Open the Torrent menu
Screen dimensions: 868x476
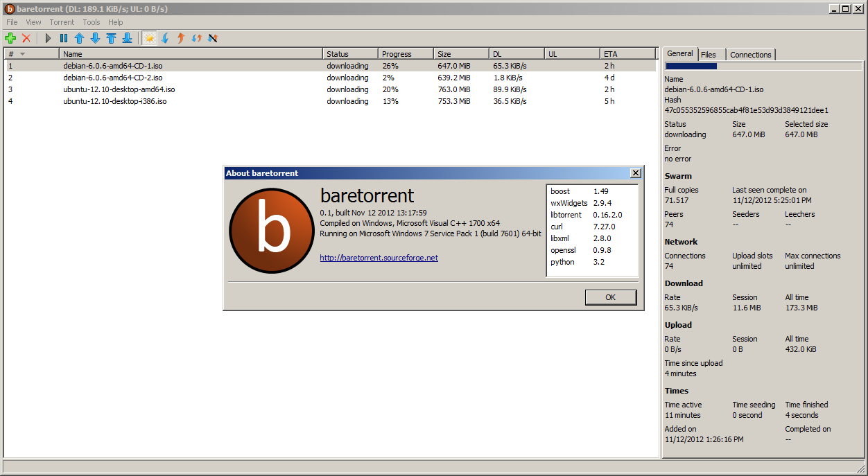click(x=62, y=21)
